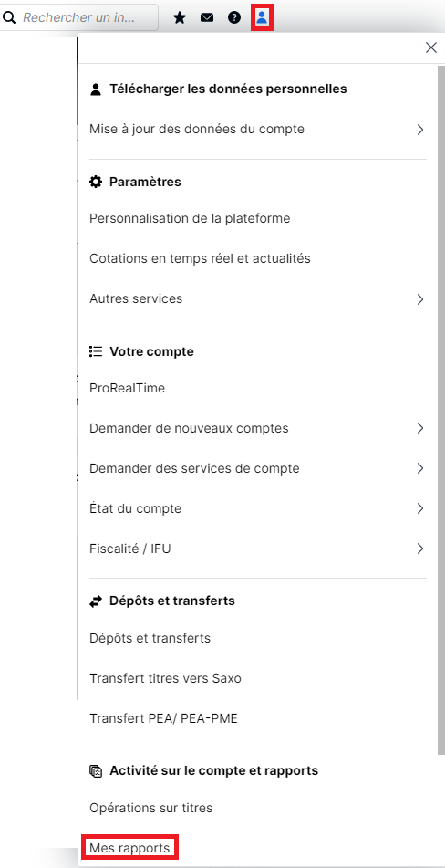Expand Demander de nouveaux comptes
445x868 pixels.
257,428
